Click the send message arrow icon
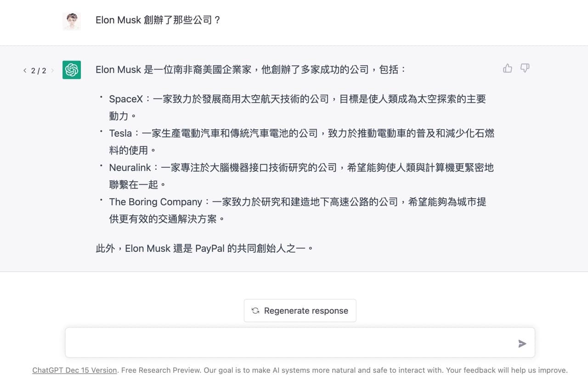 pyautogui.click(x=522, y=344)
